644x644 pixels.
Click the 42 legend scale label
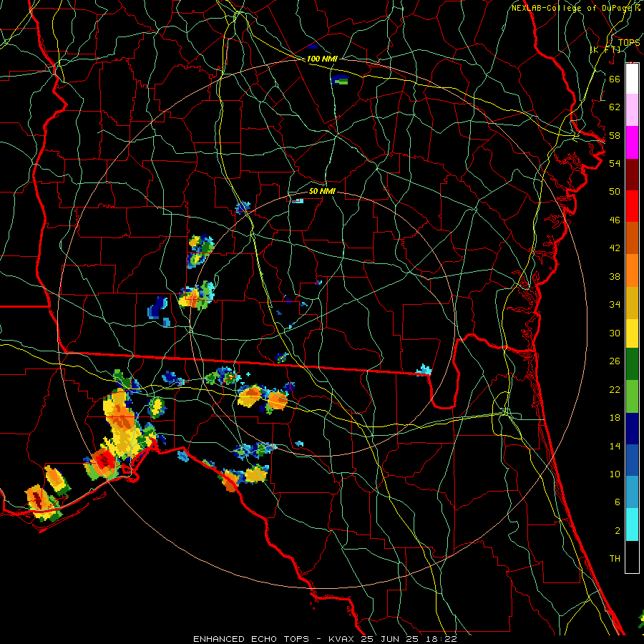(615, 248)
